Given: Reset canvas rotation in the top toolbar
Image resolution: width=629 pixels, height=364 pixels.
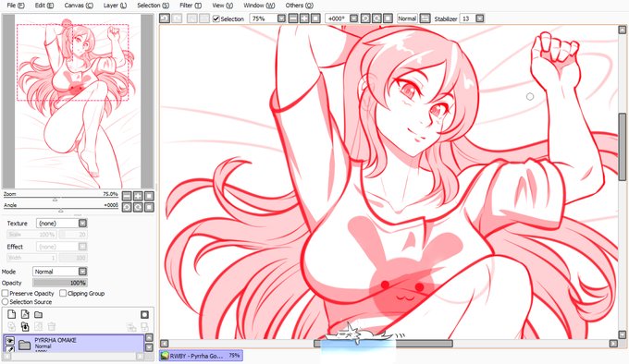Looking at the screenshot, I should tap(388, 18).
